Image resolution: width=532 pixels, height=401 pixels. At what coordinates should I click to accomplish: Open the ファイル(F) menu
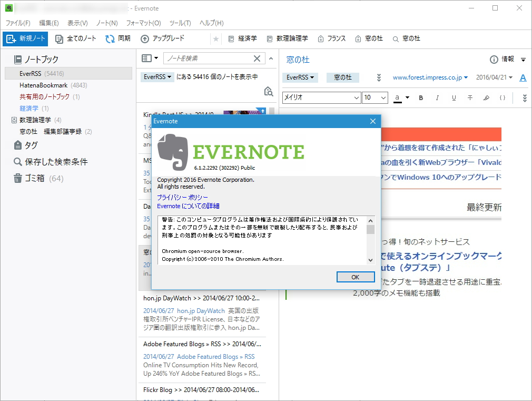click(x=17, y=23)
